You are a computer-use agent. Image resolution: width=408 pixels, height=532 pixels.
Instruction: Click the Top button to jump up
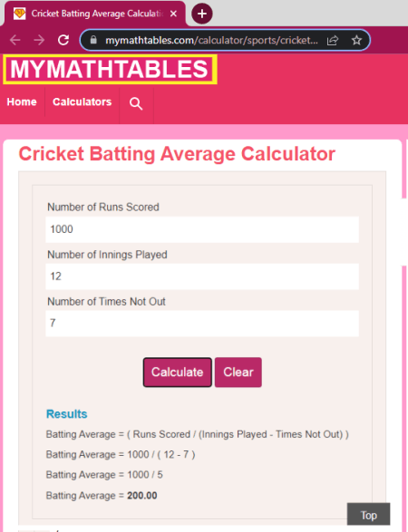pyautogui.click(x=369, y=515)
